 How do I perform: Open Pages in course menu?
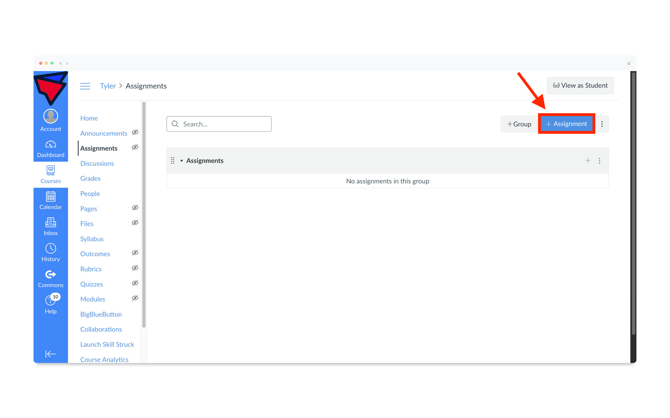coord(88,209)
